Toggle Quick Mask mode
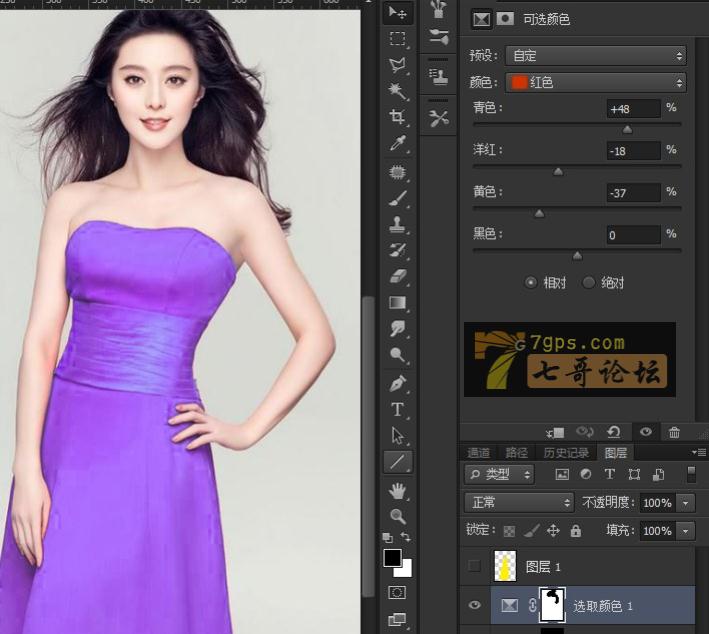Viewport: 709px width, 634px height. [397, 592]
